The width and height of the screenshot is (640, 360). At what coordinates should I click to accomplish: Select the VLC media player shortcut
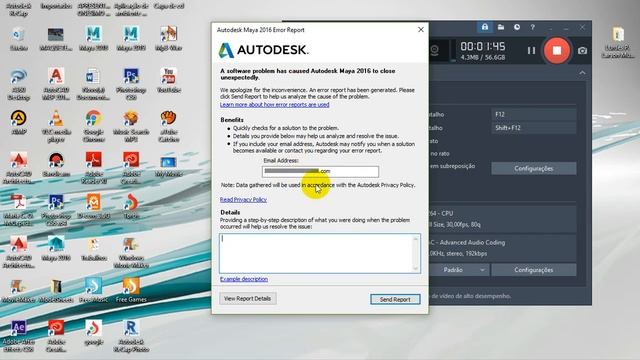pos(56,127)
